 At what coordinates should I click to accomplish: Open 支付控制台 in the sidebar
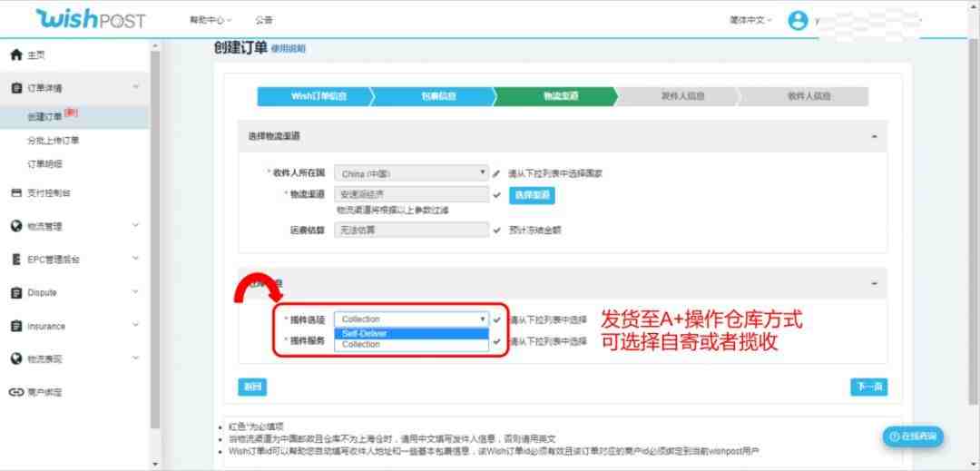49,193
